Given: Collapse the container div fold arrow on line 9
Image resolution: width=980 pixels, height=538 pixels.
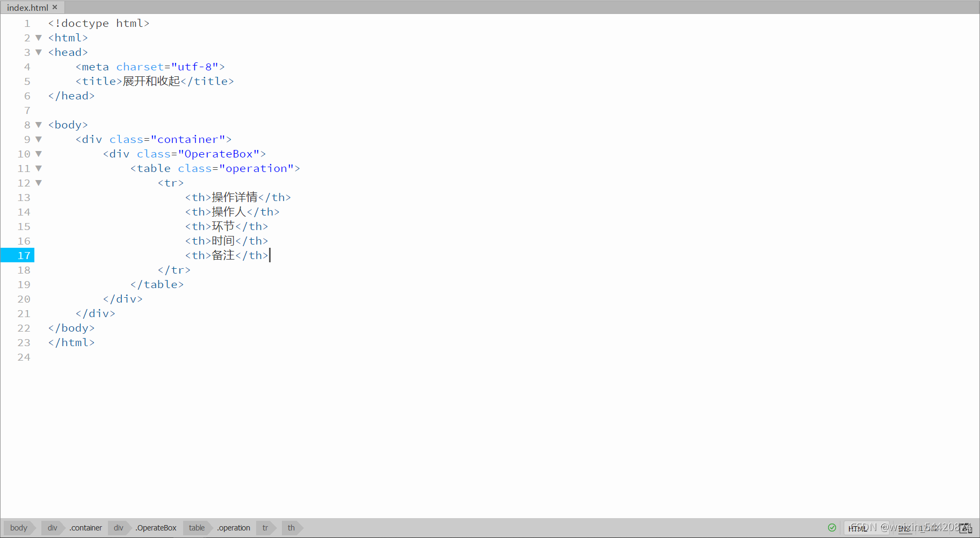Looking at the screenshot, I should [39, 139].
